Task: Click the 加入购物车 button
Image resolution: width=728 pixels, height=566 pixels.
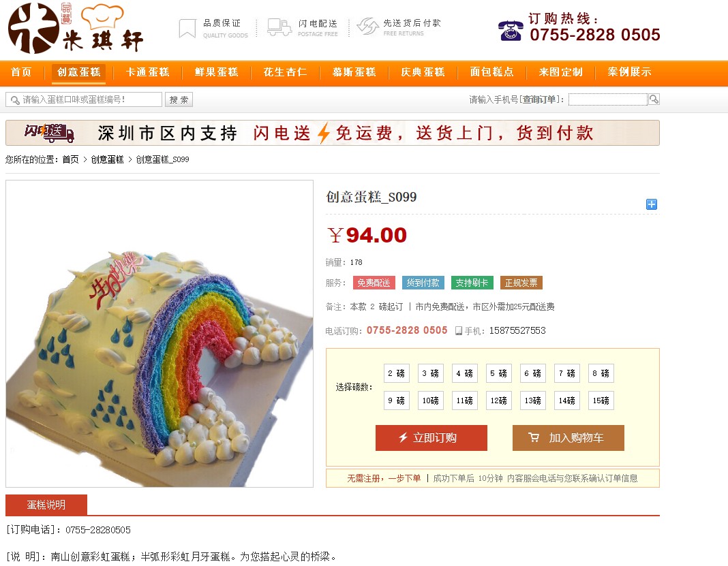Action: 568,437
